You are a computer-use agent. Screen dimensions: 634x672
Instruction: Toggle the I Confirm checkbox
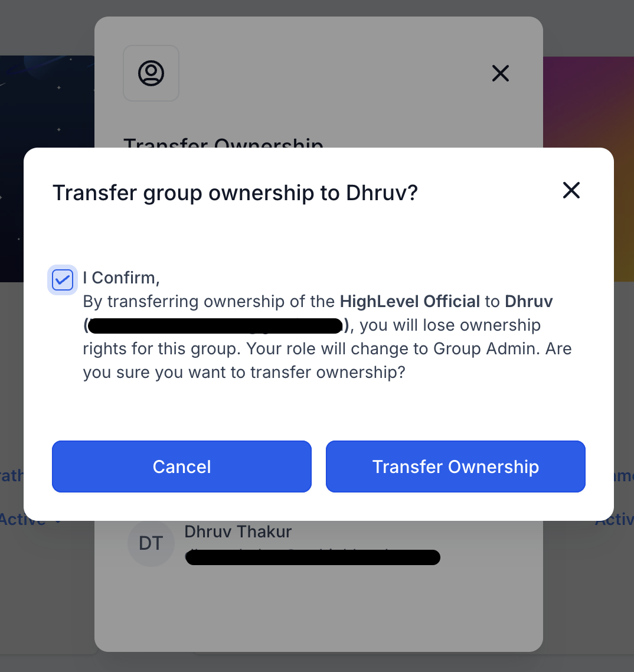point(63,280)
